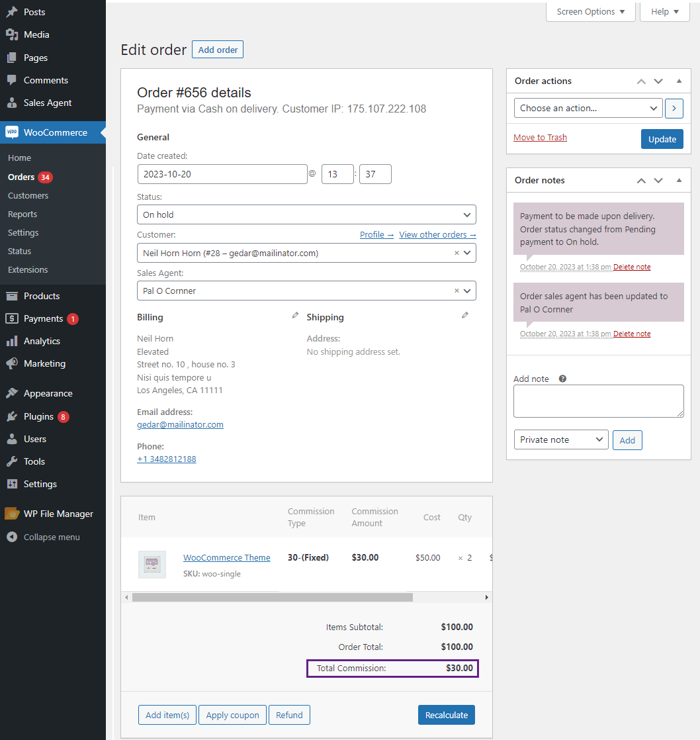Click the Date created input field

point(222,174)
